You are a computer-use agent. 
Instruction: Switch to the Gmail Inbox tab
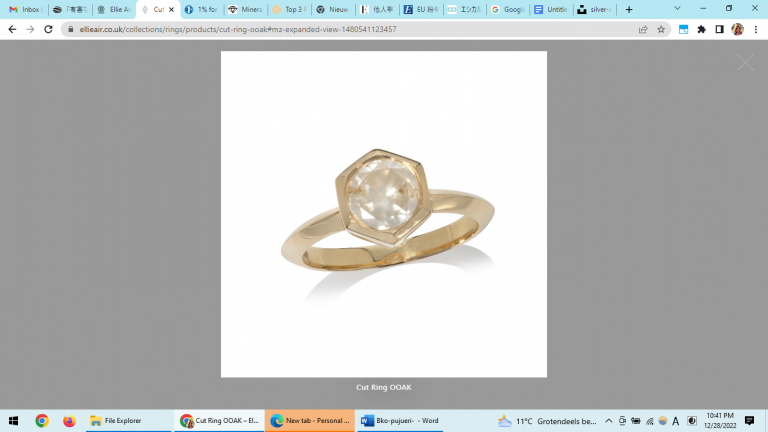(24, 9)
